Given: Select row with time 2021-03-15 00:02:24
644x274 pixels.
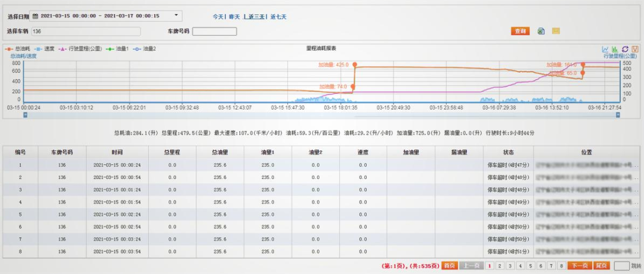Looking at the screenshot, I should click(322, 214).
